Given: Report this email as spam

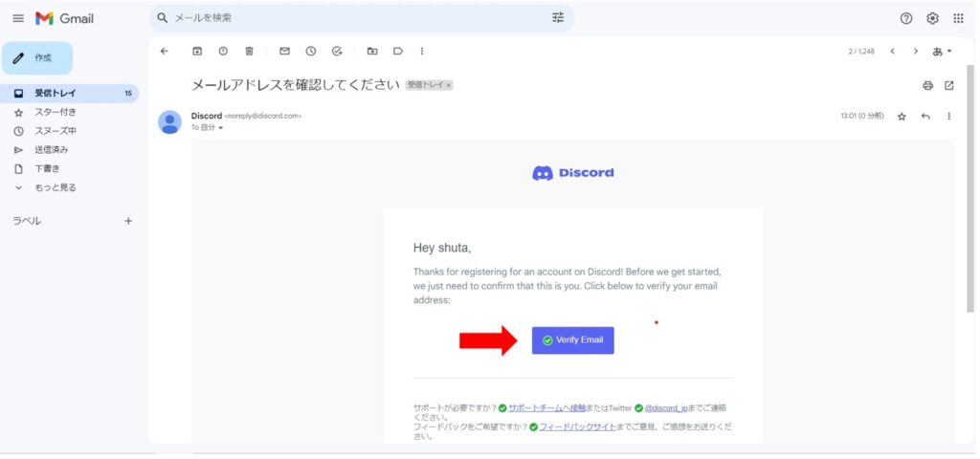Looking at the screenshot, I should click(x=223, y=52).
